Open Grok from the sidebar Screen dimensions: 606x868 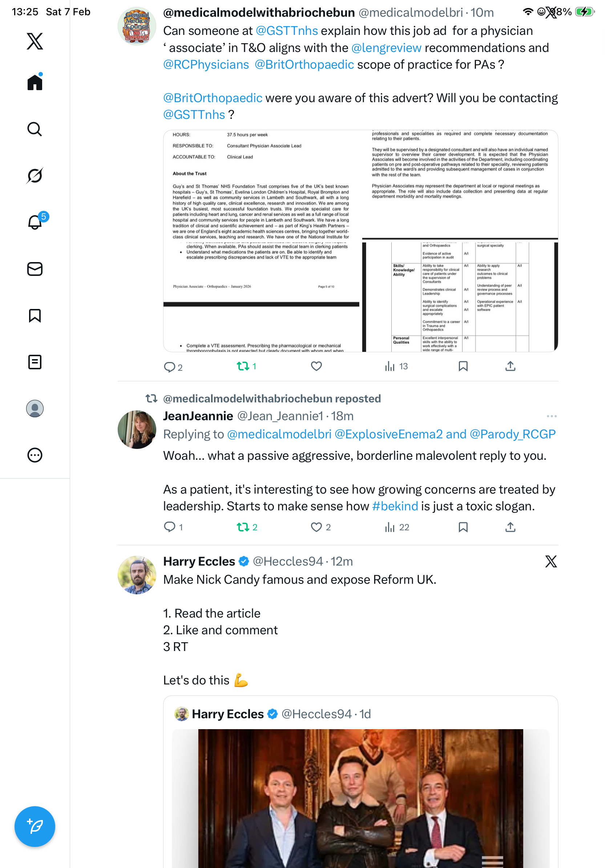[35, 176]
